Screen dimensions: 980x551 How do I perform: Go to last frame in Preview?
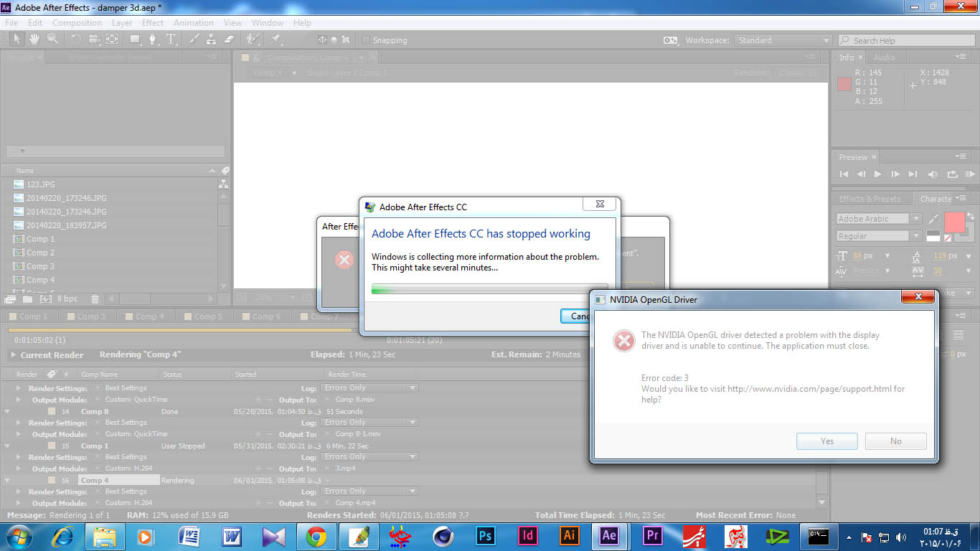click(913, 174)
